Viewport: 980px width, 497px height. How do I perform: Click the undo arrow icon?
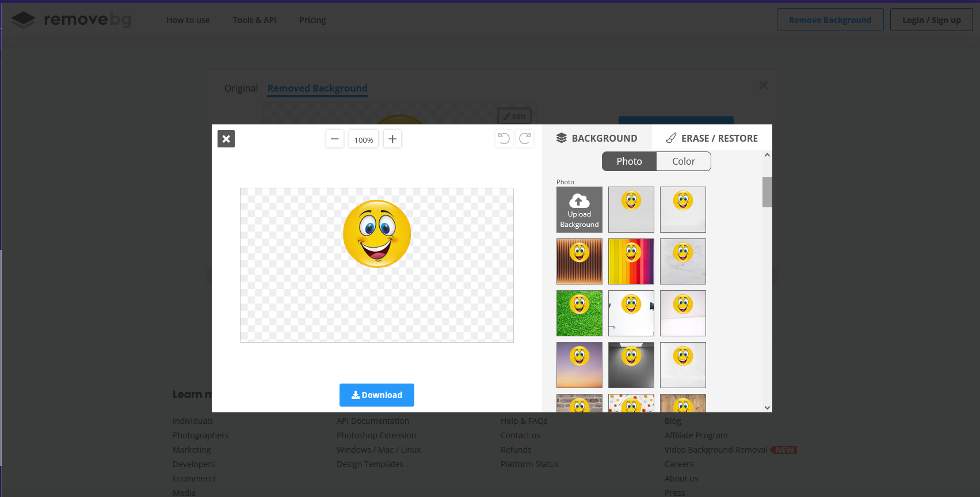(x=504, y=139)
